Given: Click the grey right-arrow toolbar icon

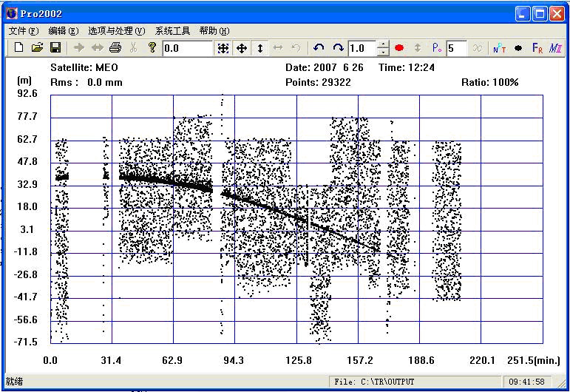Looking at the screenshot, I should pos(79,47).
